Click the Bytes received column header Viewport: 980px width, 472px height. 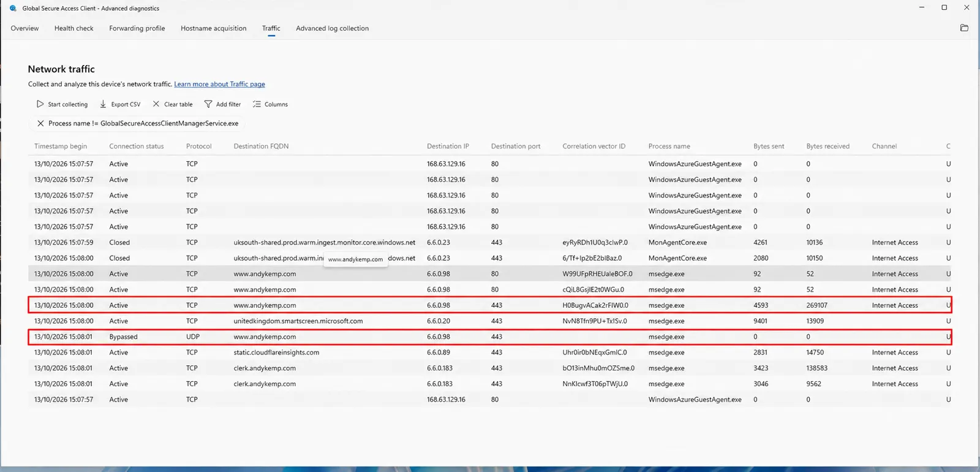tap(828, 147)
